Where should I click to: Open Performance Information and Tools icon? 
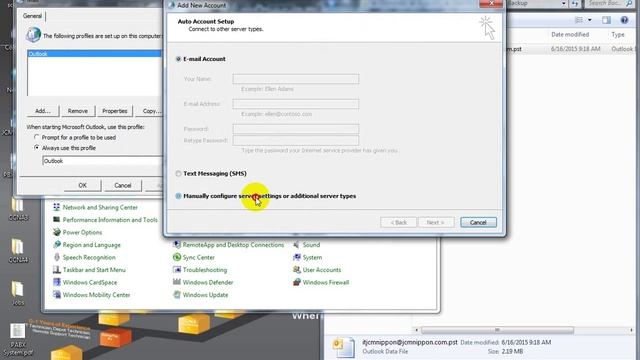(x=57, y=220)
